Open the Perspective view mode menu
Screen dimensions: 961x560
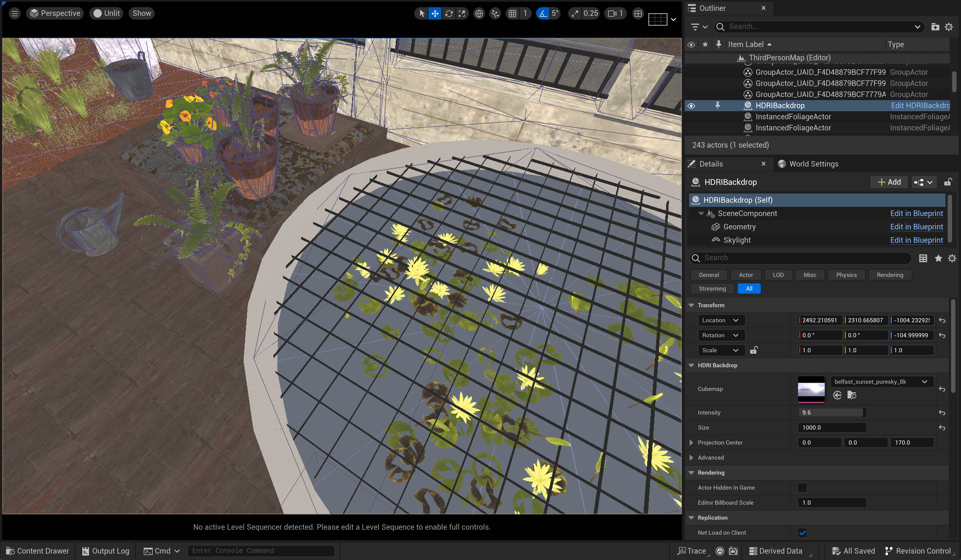coord(55,13)
